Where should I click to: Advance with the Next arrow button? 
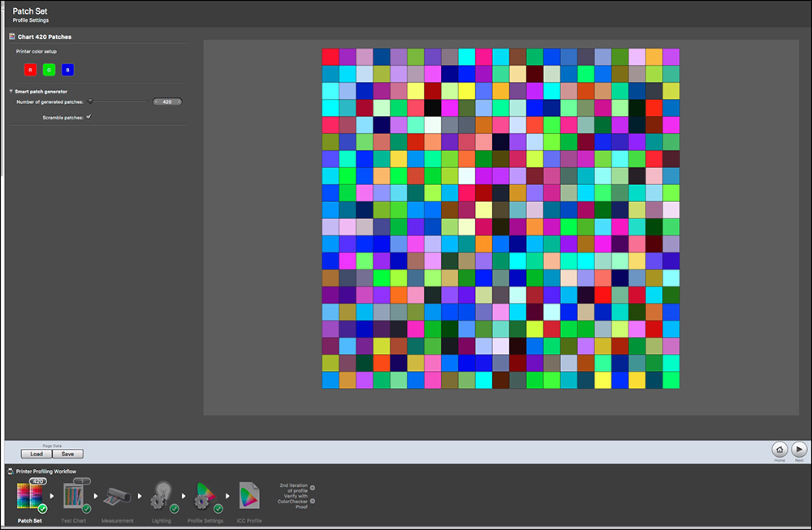(799, 449)
